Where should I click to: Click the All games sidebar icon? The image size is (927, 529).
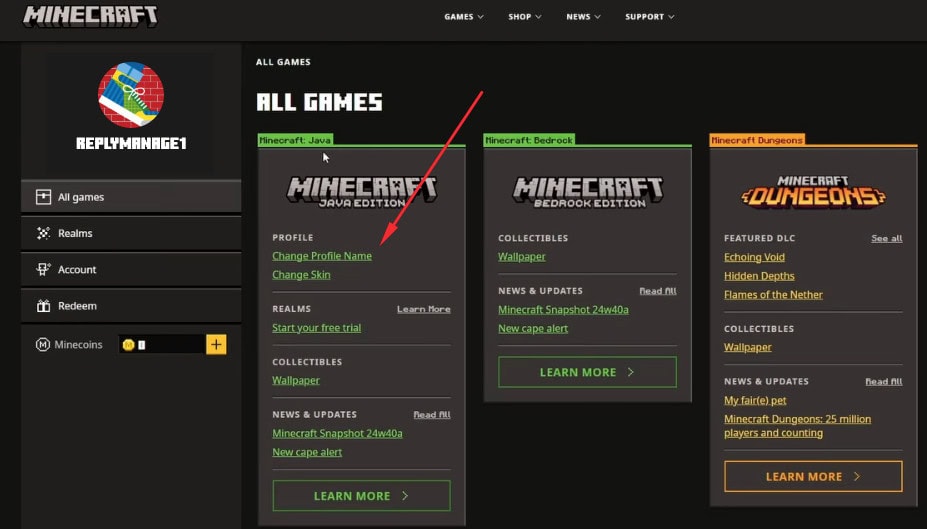tap(43, 197)
